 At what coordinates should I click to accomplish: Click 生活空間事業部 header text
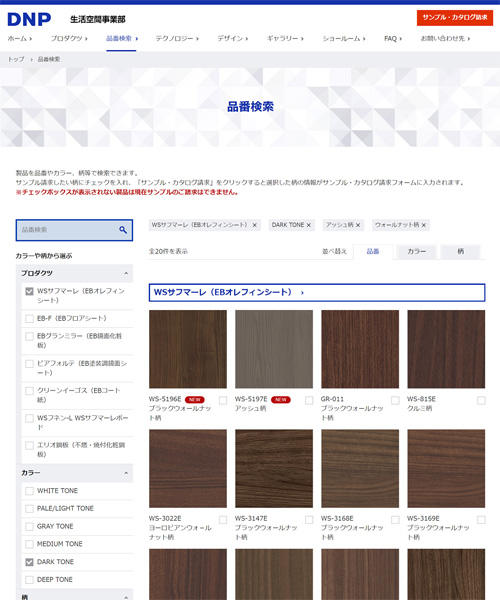98,19
